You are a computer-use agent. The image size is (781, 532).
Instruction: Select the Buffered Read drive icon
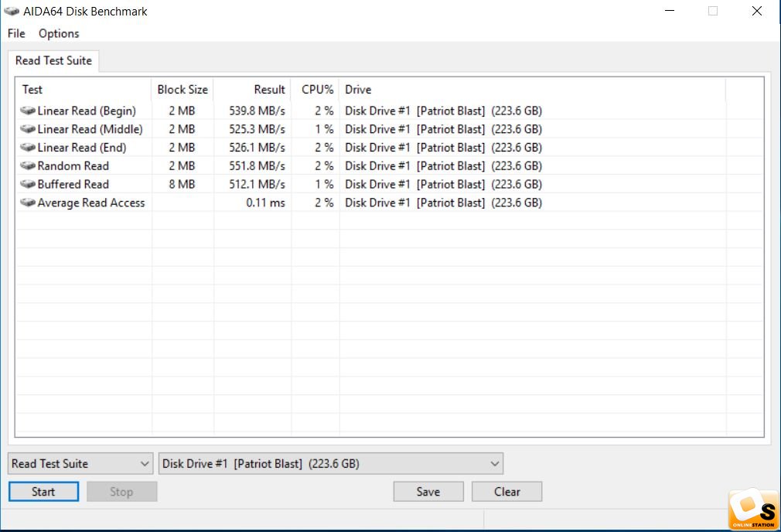point(28,184)
